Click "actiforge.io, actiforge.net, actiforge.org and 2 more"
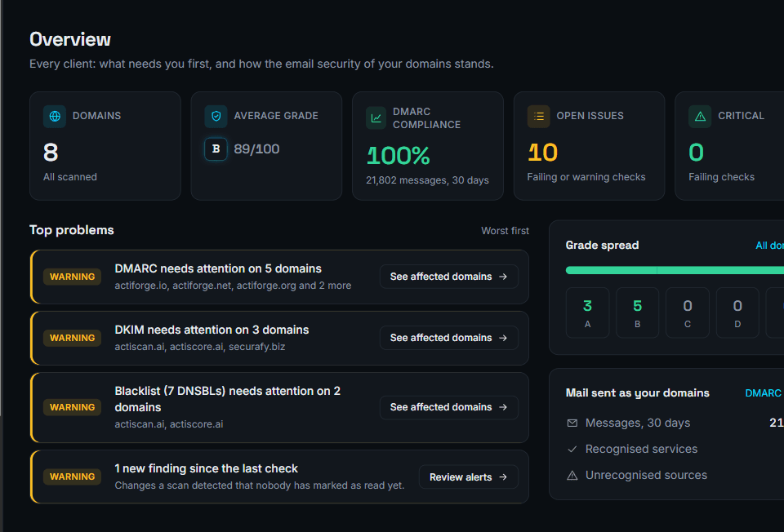The height and width of the screenshot is (532, 784). 233,286
